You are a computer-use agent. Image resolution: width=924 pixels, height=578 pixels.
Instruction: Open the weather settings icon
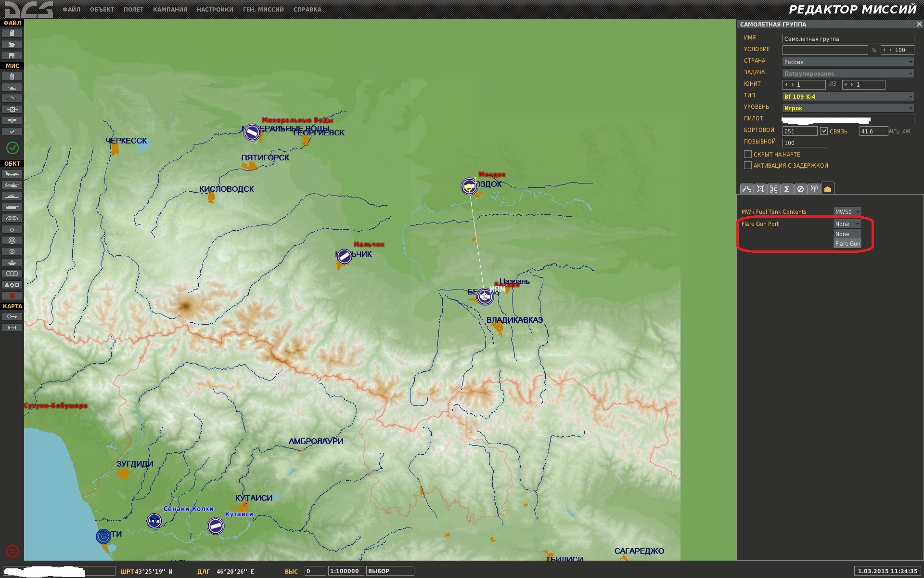(12, 87)
